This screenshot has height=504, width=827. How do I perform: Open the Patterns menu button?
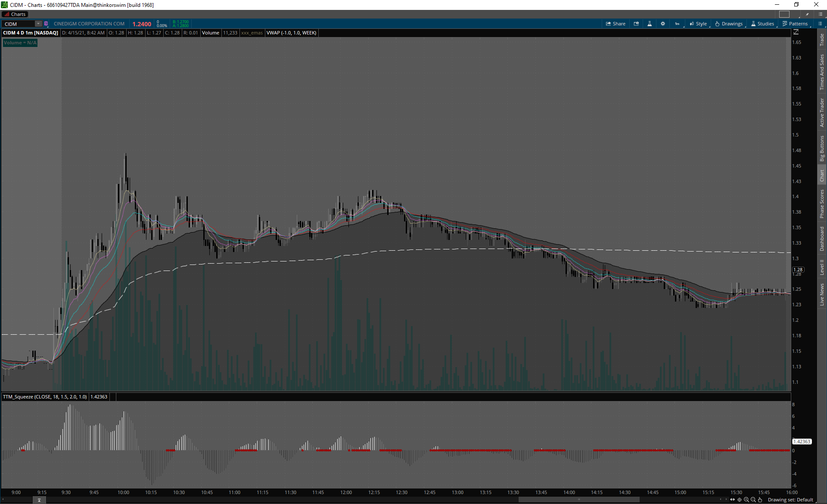[x=795, y=24]
